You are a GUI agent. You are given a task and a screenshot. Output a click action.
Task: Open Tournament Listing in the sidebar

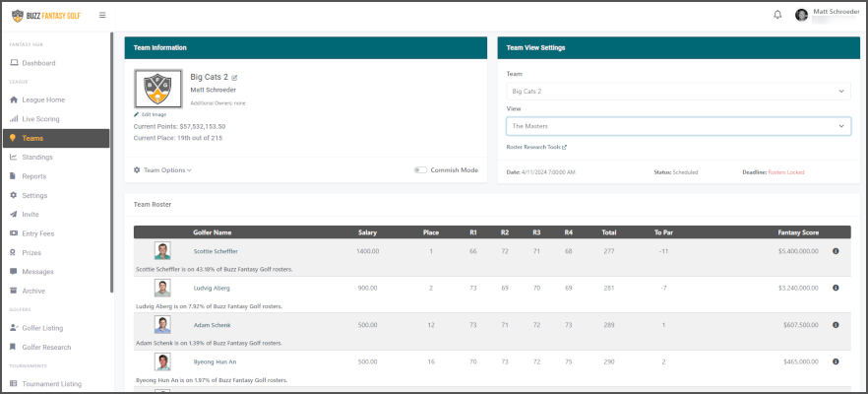[51, 383]
